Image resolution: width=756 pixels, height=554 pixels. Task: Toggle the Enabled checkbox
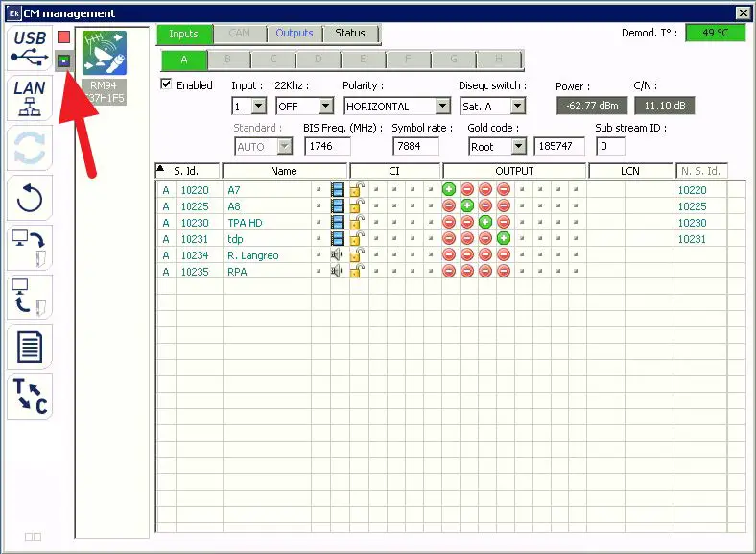[166, 84]
